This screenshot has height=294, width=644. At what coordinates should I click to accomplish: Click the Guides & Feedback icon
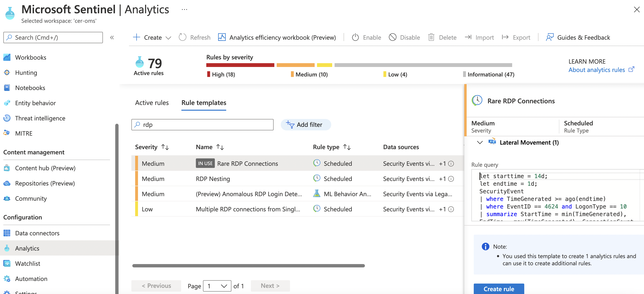[x=550, y=37]
